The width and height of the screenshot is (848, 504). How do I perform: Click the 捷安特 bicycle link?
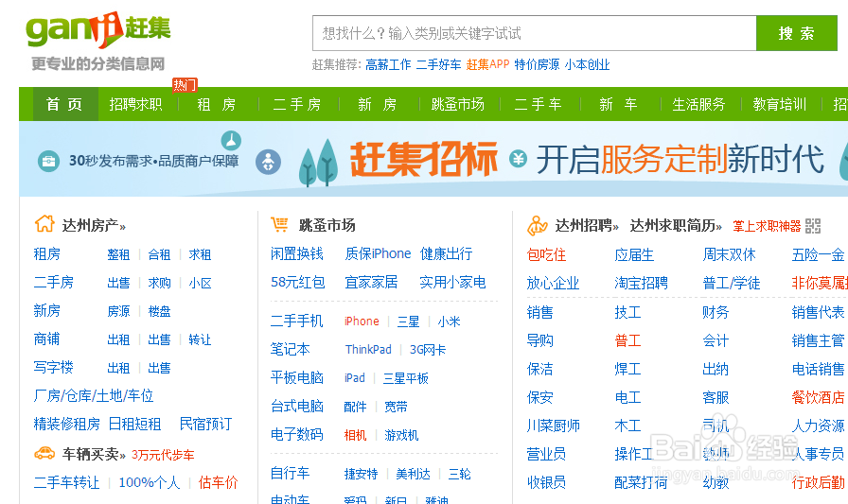point(362,475)
